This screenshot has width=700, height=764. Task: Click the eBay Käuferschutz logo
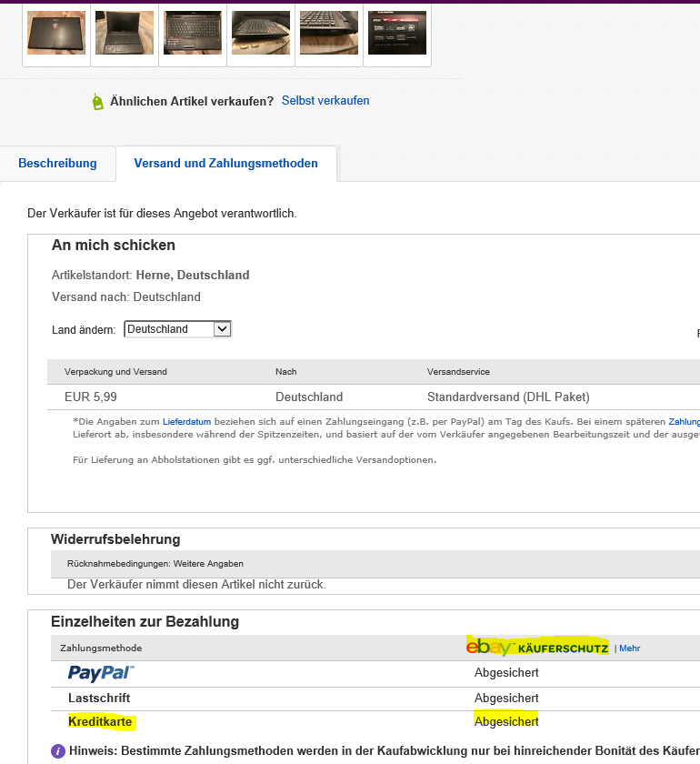pyautogui.click(x=536, y=647)
